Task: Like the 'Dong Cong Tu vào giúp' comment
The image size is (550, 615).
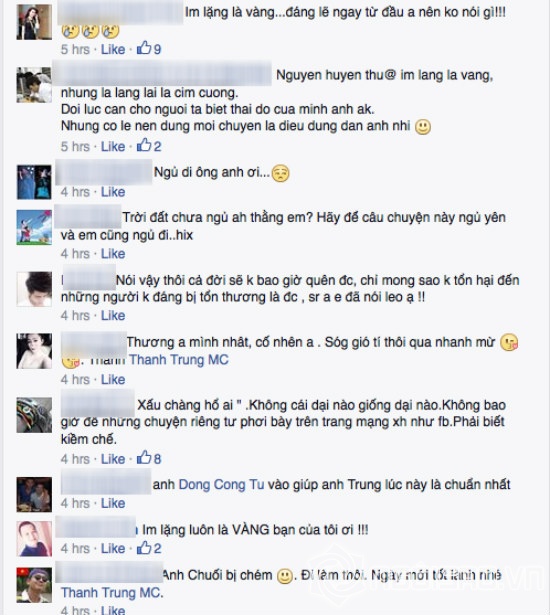Action: pos(113,503)
